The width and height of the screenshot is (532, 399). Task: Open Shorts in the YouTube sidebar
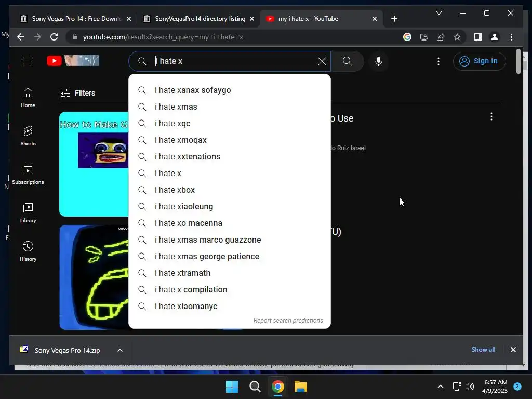[28, 136]
